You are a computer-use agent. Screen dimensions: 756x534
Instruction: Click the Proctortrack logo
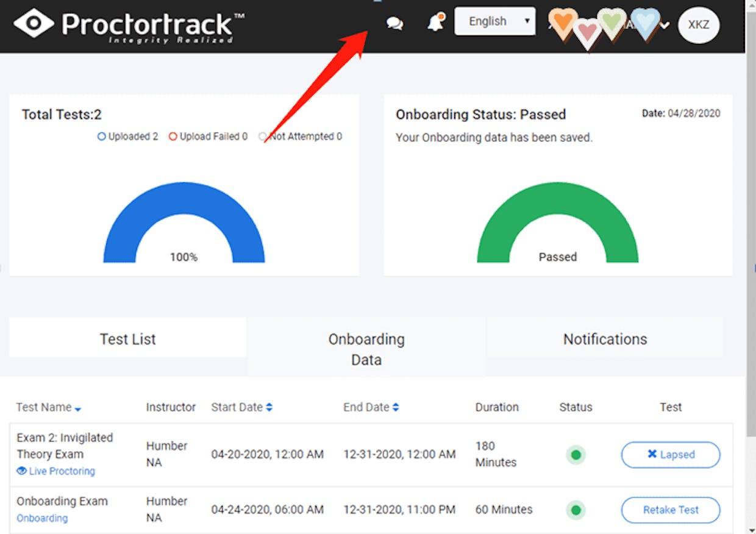[x=129, y=25]
